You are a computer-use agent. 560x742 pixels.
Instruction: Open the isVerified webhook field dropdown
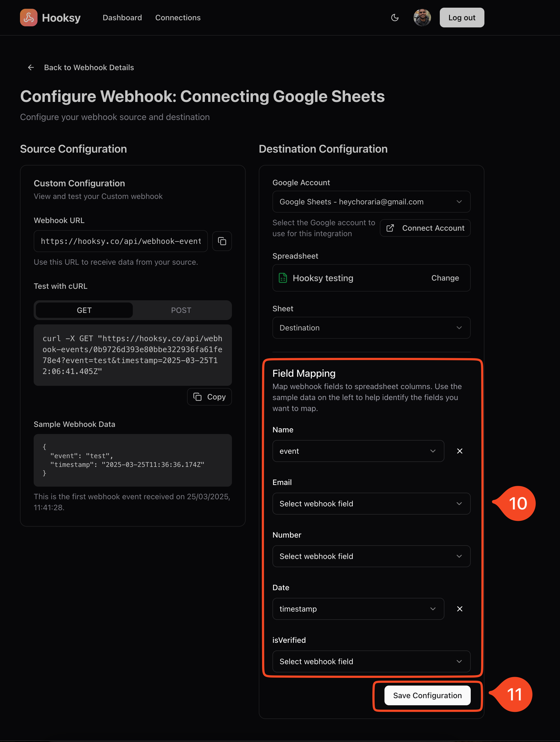coord(371,661)
